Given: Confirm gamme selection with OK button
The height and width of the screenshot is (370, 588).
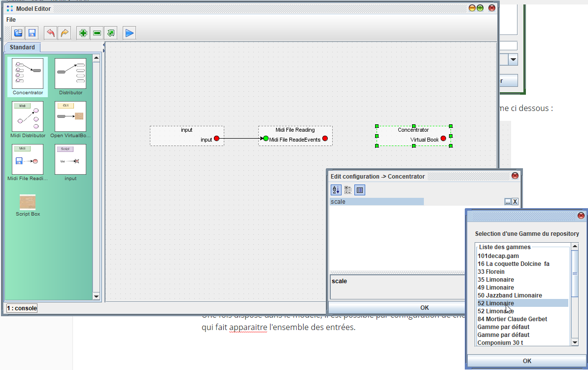Looking at the screenshot, I should point(526,361).
